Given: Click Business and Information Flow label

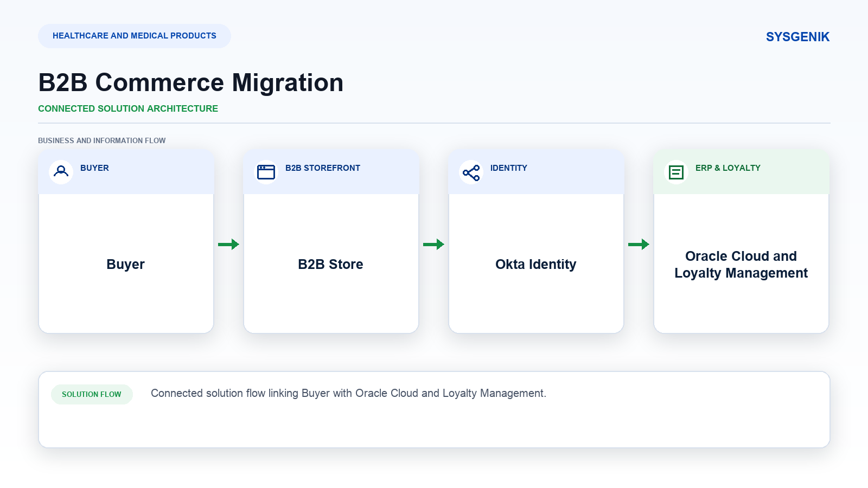Looking at the screenshot, I should click(102, 140).
